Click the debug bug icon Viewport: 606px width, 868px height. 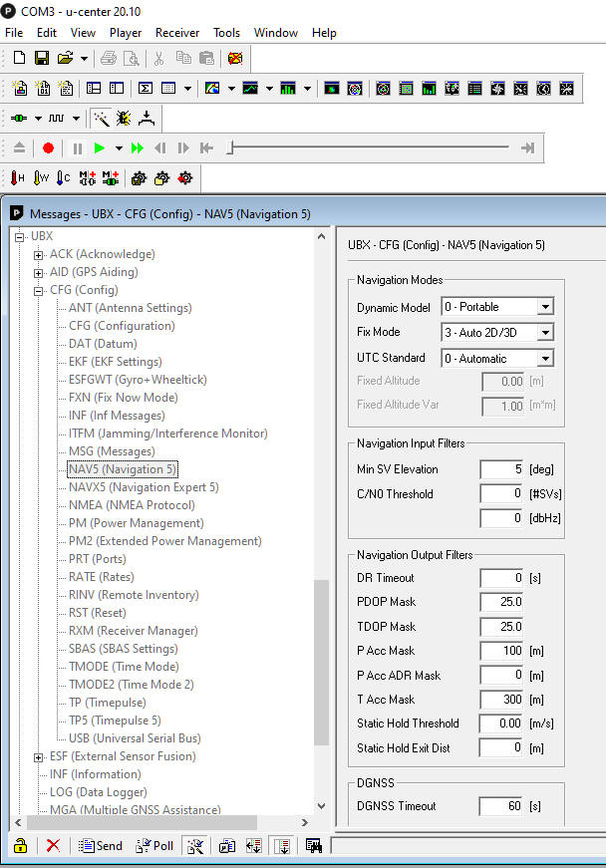tap(124, 118)
